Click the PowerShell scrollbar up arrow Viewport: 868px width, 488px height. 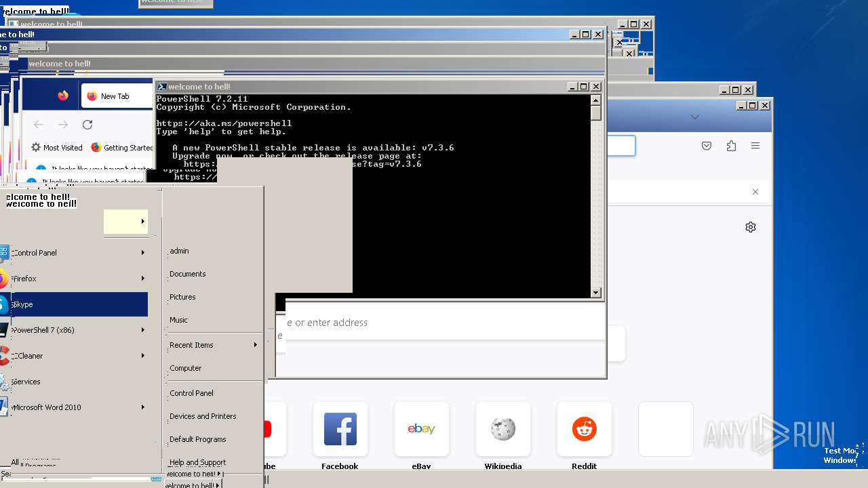pyautogui.click(x=596, y=100)
